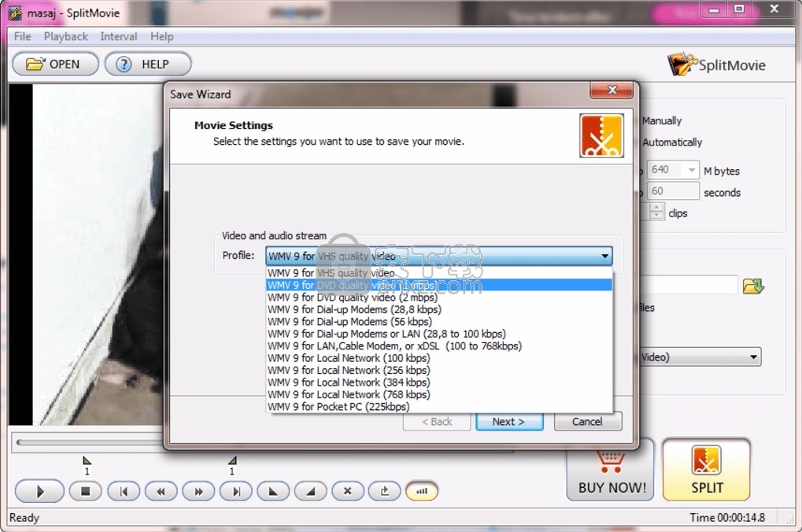Click the left interval start marker on timeline

pyautogui.click(x=87, y=460)
